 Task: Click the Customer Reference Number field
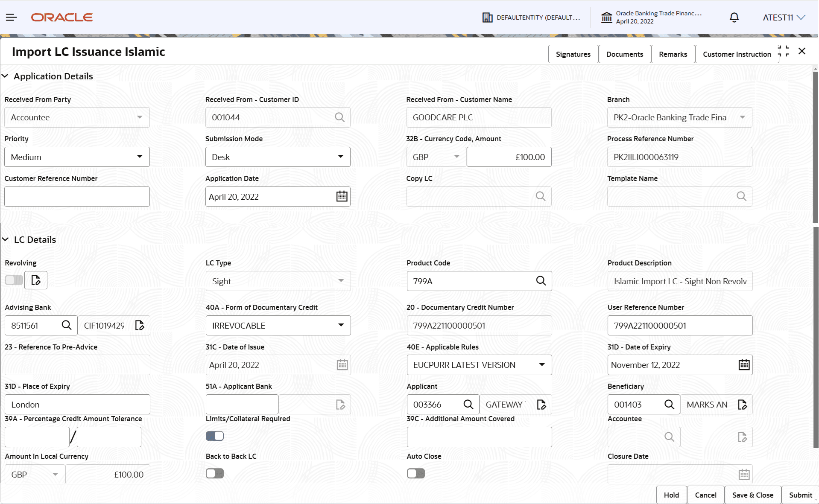point(77,197)
